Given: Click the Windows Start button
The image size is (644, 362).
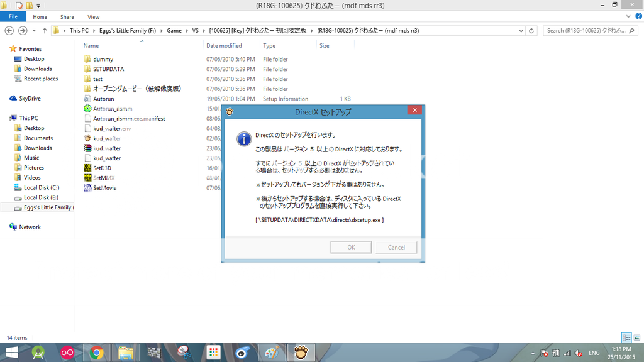Looking at the screenshot, I should pos(11,353).
